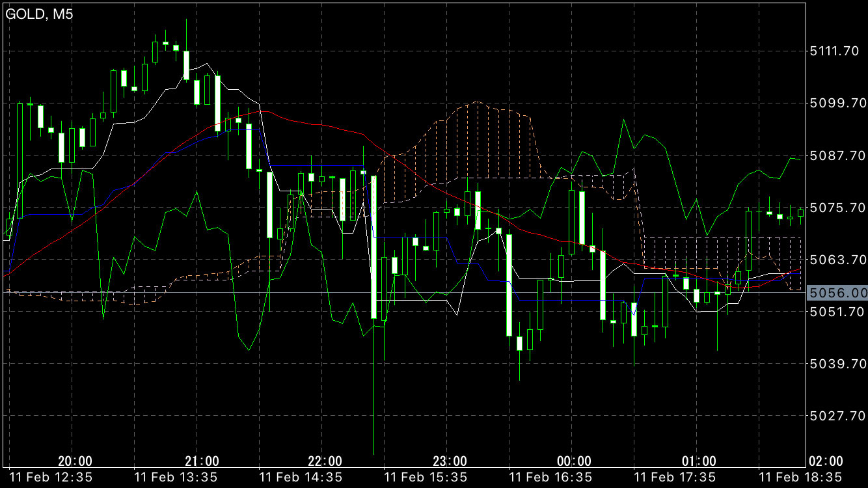Viewport: 868px width, 488px height.
Task: Click the 11 Feb 18:35 date label
Action: tap(800, 477)
